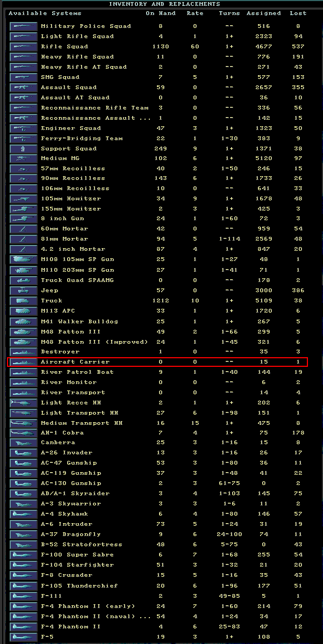
Task: Select the A-37 Dragonfly entry
Action: (71, 534)
